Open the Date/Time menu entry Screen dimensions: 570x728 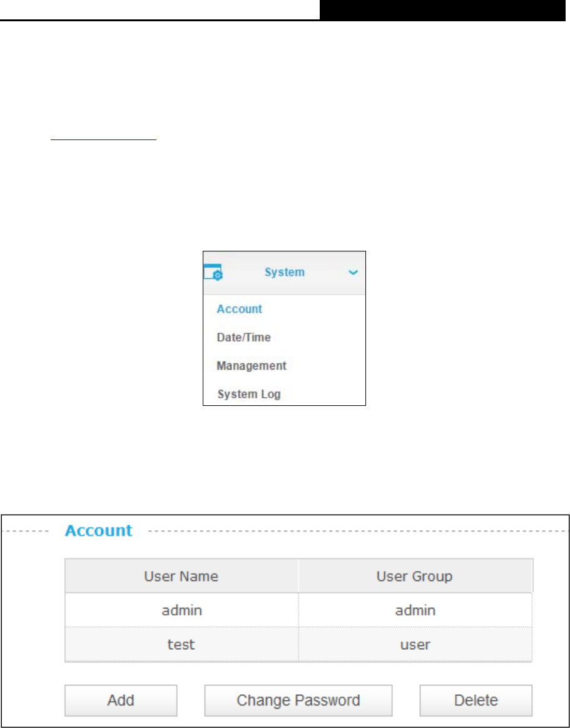(243, 338)
